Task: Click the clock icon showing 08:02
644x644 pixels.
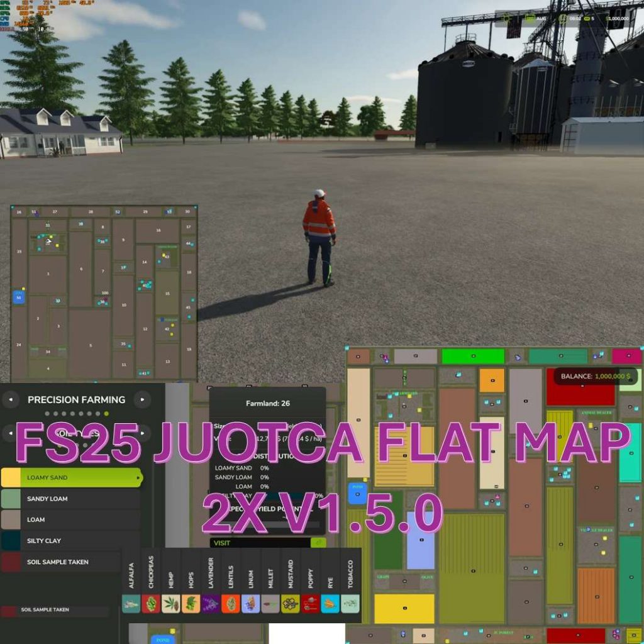Action: (x=562, y=18)
